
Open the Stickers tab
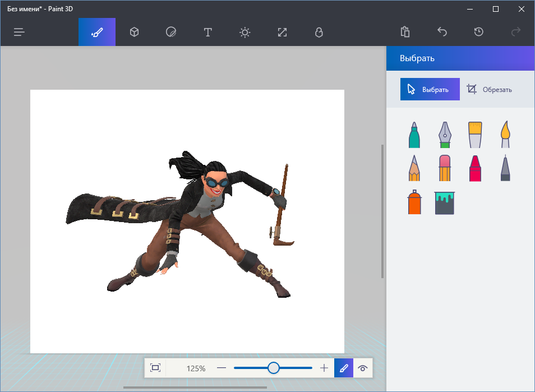171,32
